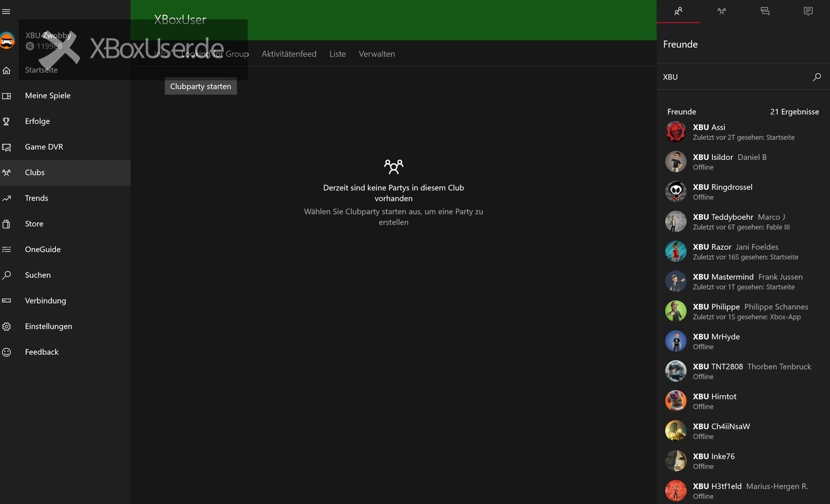The image size is (830, 504).
Task: Select friend name XBU Razor
Action: click(712, 247)
